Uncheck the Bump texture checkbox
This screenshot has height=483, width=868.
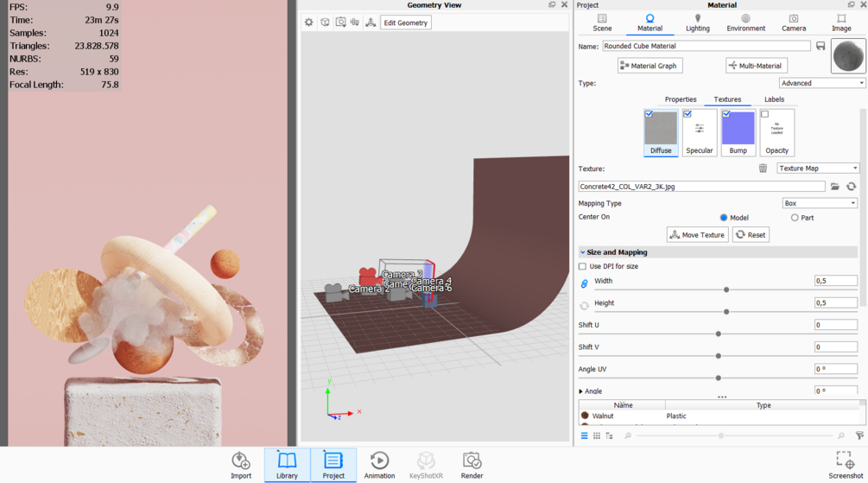tap(726, 114)
